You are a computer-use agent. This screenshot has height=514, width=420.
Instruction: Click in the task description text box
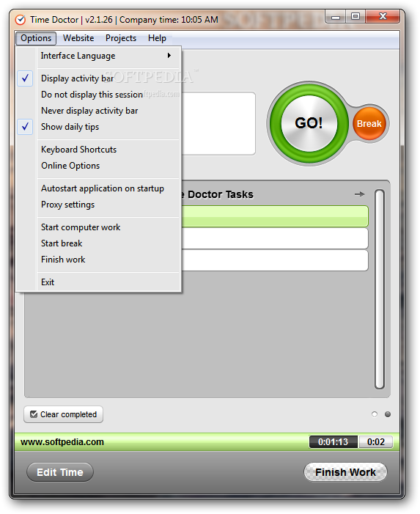(218, 123)
